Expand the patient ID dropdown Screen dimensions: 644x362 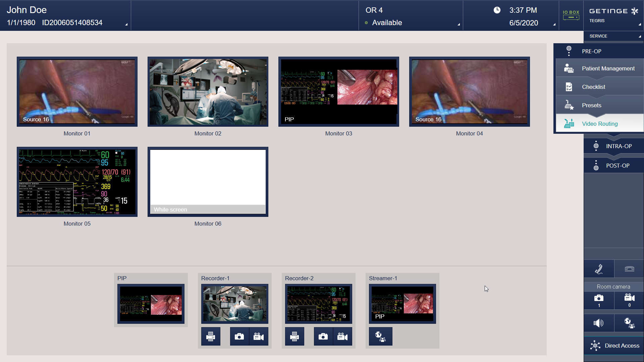coord(126,24)
